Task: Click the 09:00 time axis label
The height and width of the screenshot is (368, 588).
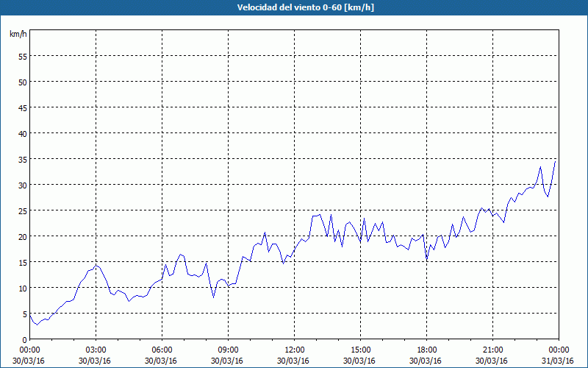Action: point(228,350)
